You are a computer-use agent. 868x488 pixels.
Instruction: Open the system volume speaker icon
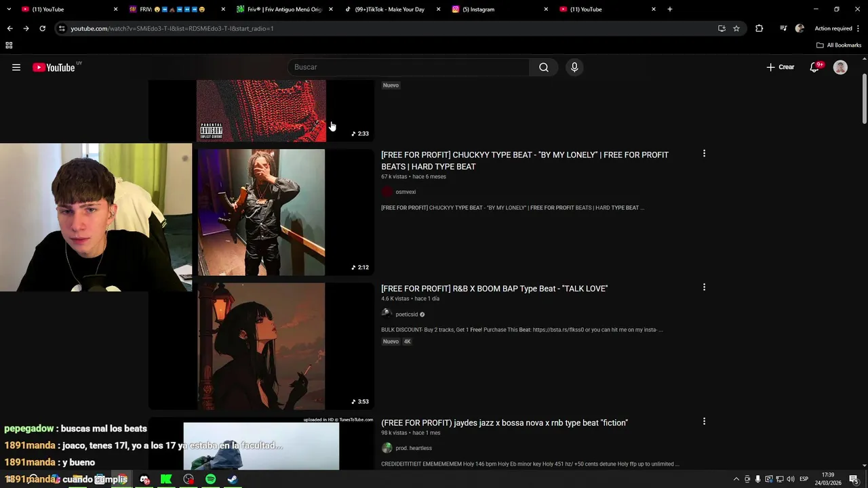[790, 479]
